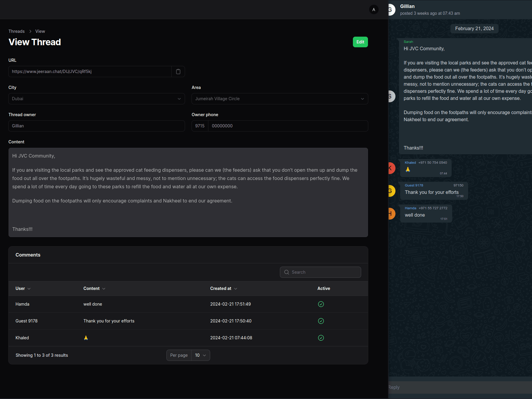Click the URL input field
532x399 pixels.
coord(90,72)
